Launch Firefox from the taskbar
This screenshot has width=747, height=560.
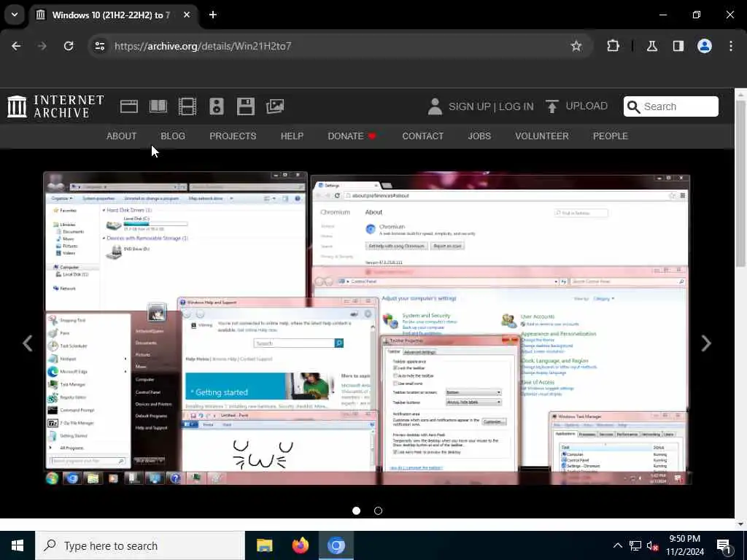(300, 545)
